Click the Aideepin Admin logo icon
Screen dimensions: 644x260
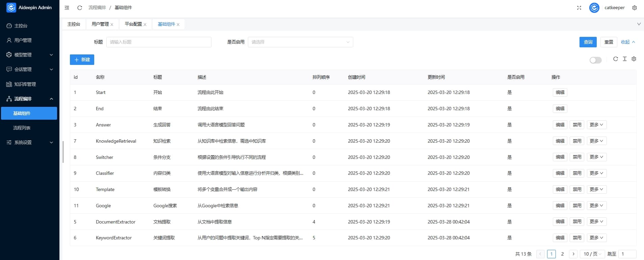pyautogui.click(x=11, y=7)
